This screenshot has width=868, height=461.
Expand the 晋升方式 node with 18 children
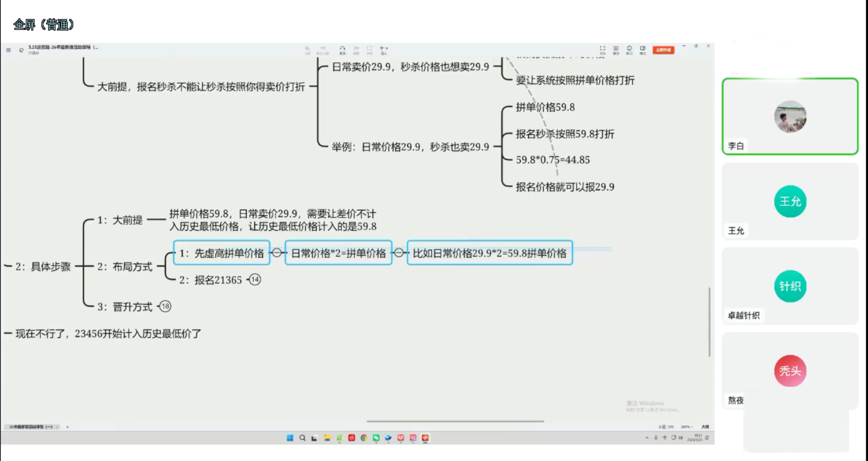[x=165, y=306]
